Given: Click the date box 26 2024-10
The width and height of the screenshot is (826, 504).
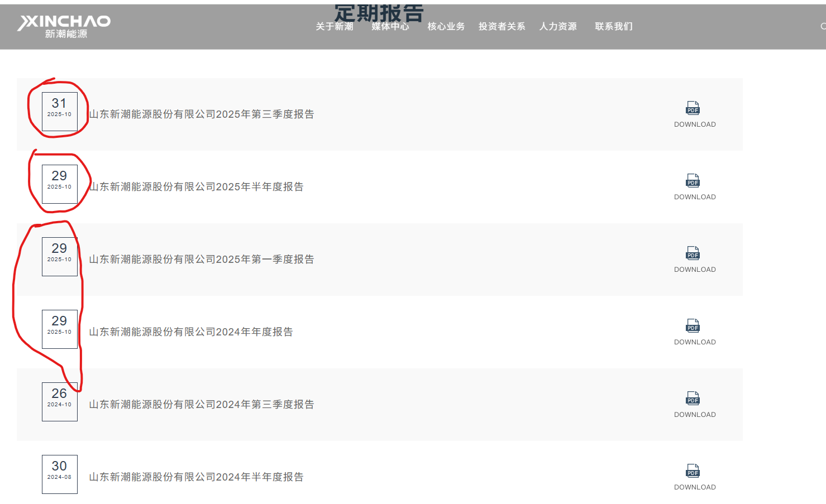Looking at the screenshot, I should [x=60, y=402].
